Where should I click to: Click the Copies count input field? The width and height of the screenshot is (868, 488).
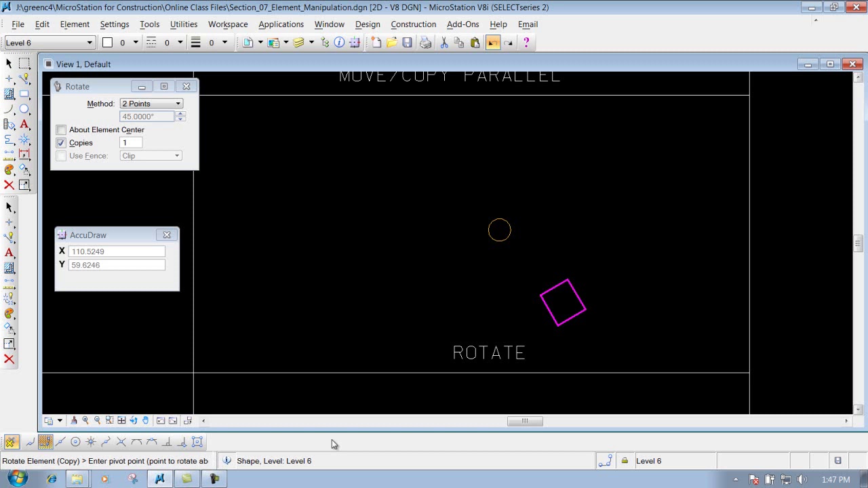tap(131, 143)
